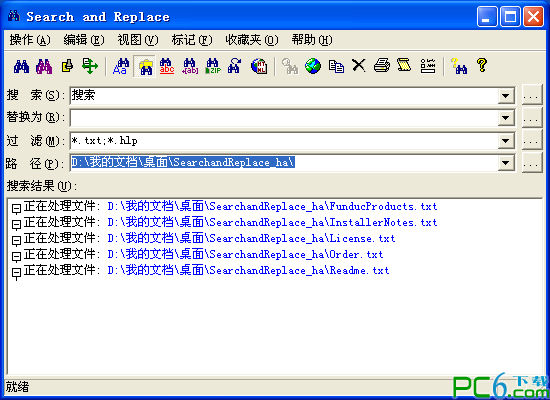This screenshot has height=400, width=550.
Task: Collapse the License.txt result node
Action: pyautogui.click(x=16, y=241)
